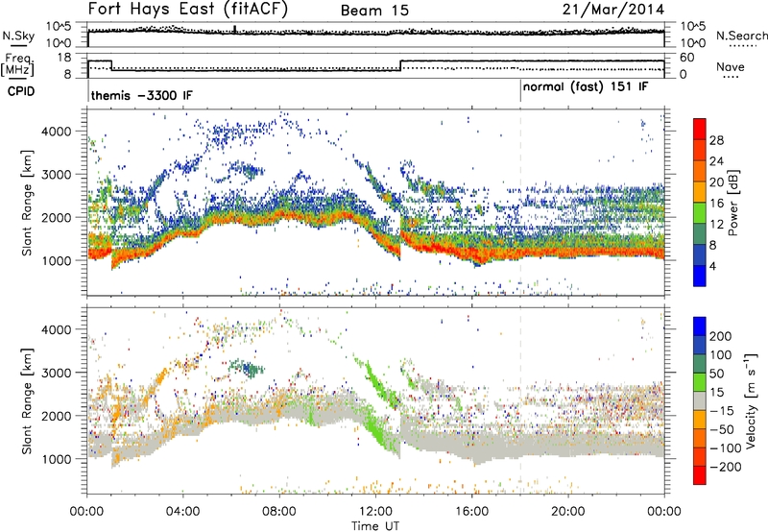The width and height of the screenshot is (768, 532).
Task: Click the dashed 18:00 marker line in power panel
Action: click(x=520, y=202)
